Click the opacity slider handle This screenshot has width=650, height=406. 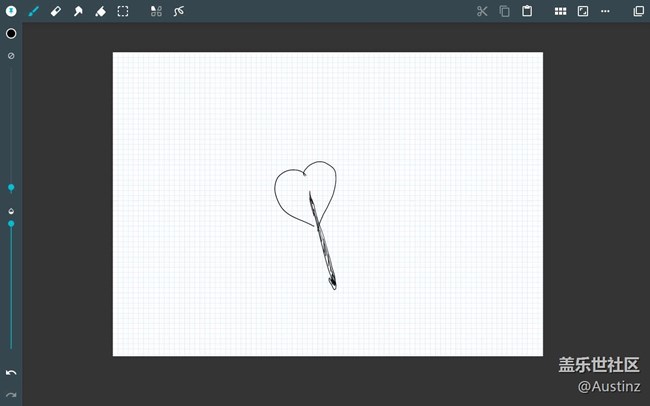(x=11, y=223)
